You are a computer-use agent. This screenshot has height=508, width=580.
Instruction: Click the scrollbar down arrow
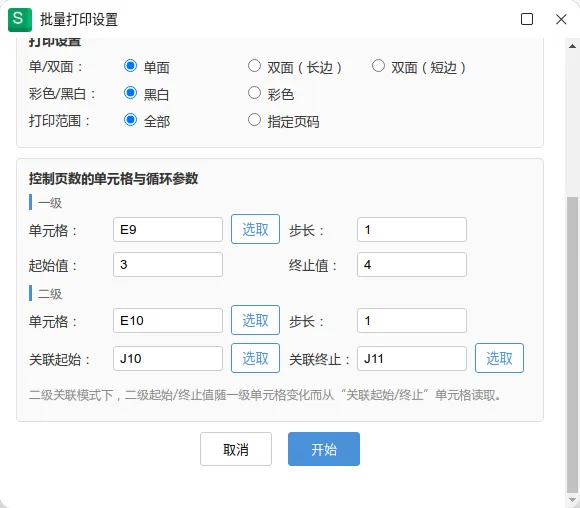click(x=572, y=500)
